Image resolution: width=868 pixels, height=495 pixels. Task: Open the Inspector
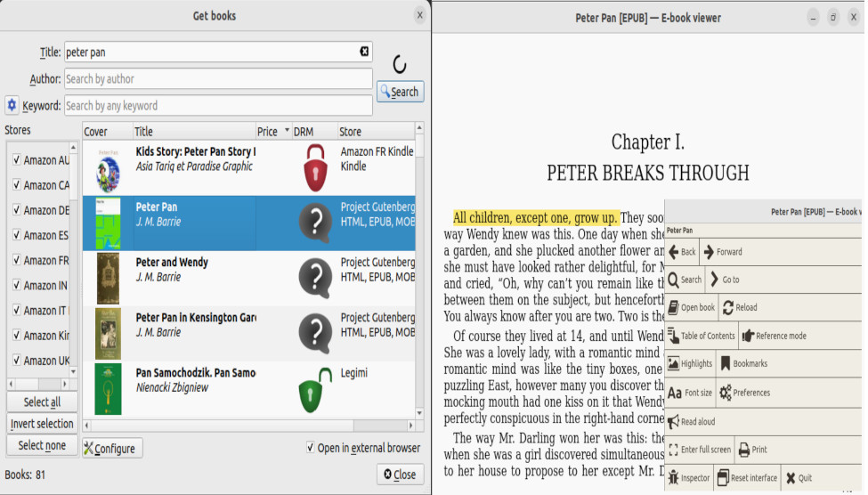tap(689, 478)
